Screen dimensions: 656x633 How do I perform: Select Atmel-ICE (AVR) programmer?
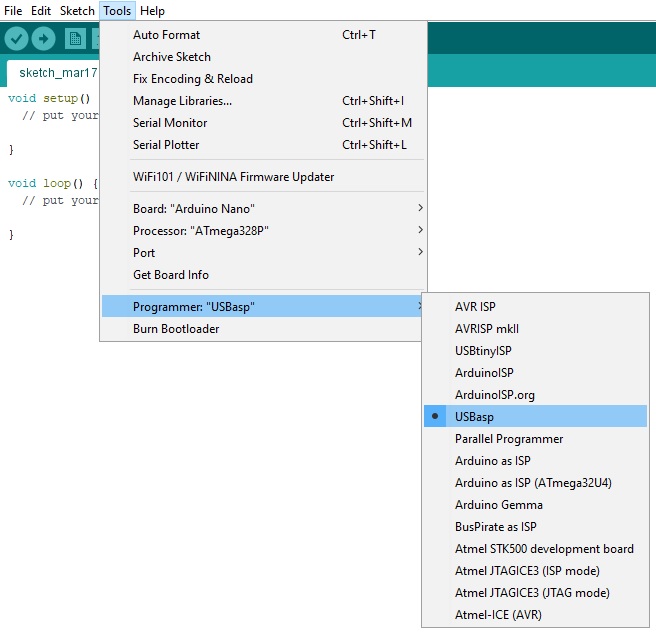coord(498,615)
